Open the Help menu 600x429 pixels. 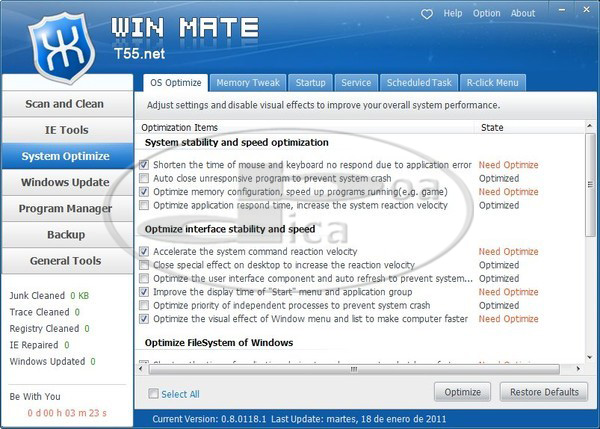(453, 14)
